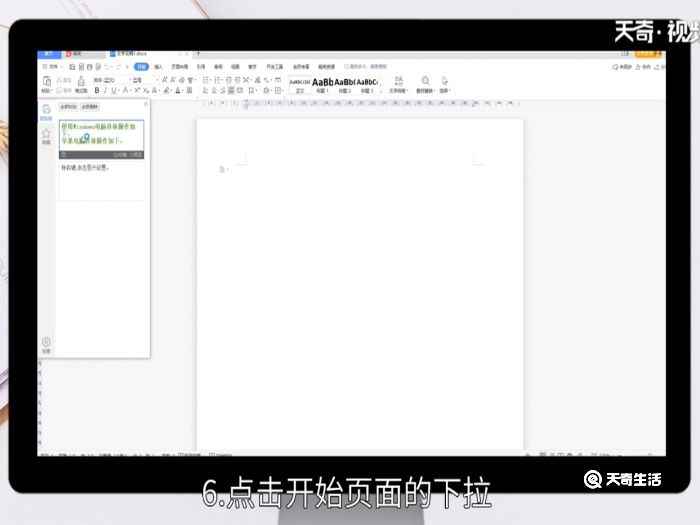Click the star Favorites icon in the sidebar
This screenshot has height=525, width=700.
46,135
